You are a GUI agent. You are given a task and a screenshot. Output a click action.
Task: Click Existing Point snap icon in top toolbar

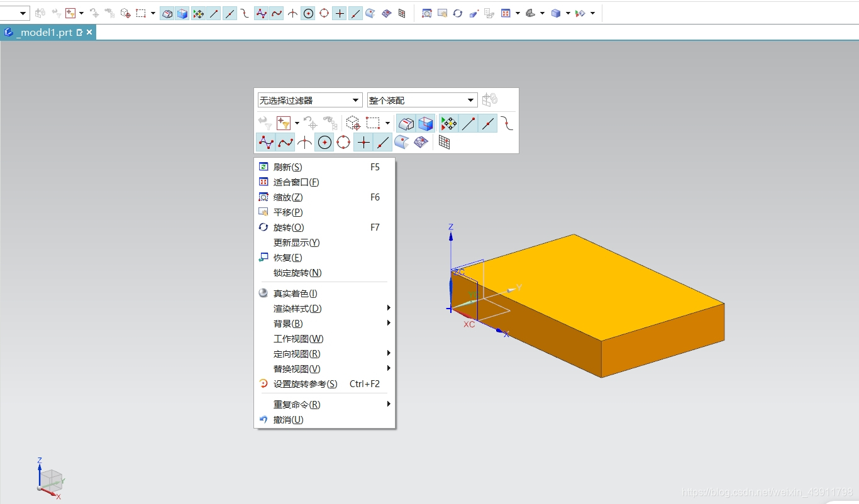[340, 13]
